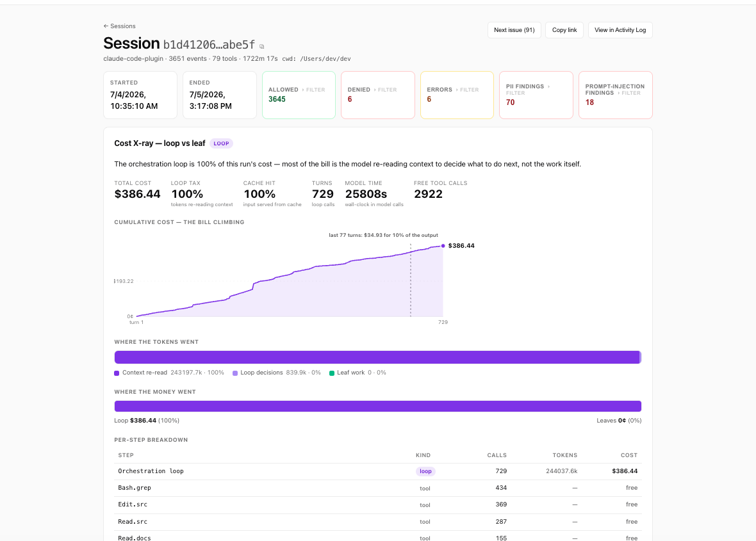Copy session ID with the copy icon
The width and height of the screenshot is (756, 541).
tap(262, 46)
